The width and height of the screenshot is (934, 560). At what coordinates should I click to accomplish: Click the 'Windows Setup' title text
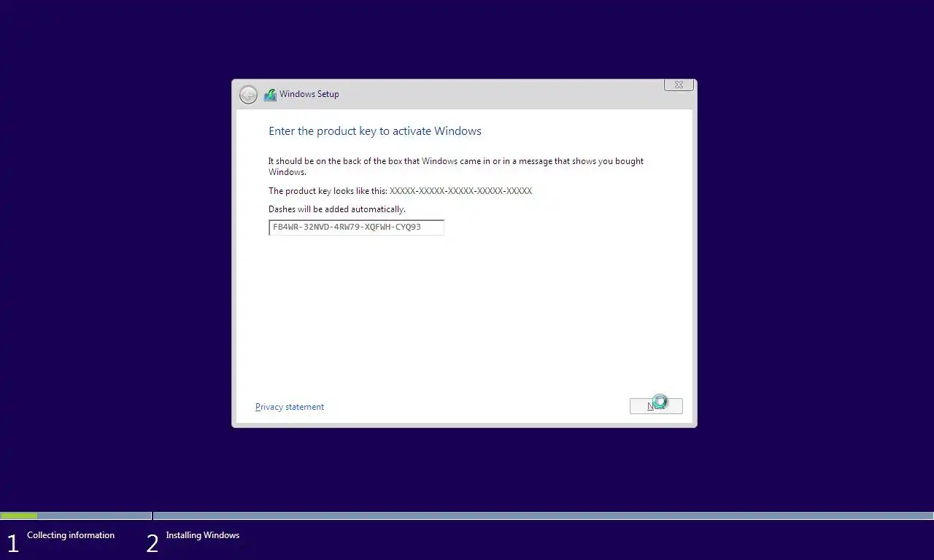point(309,94)
